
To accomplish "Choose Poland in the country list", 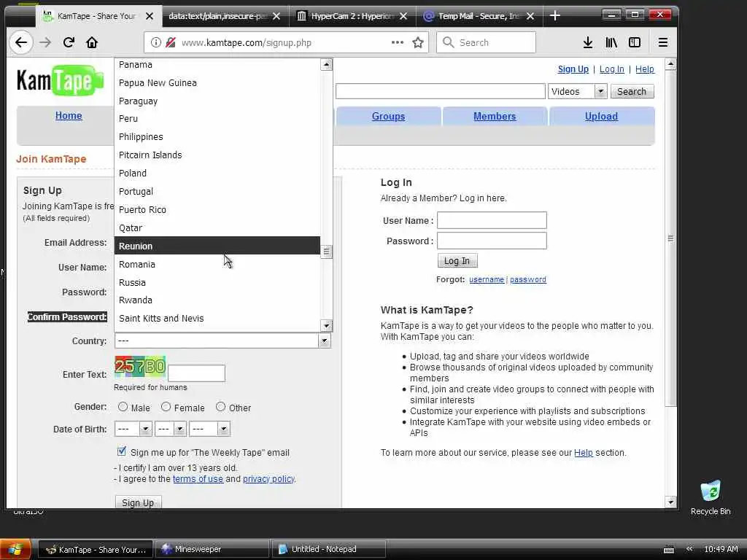I will [x=217, y=174].
